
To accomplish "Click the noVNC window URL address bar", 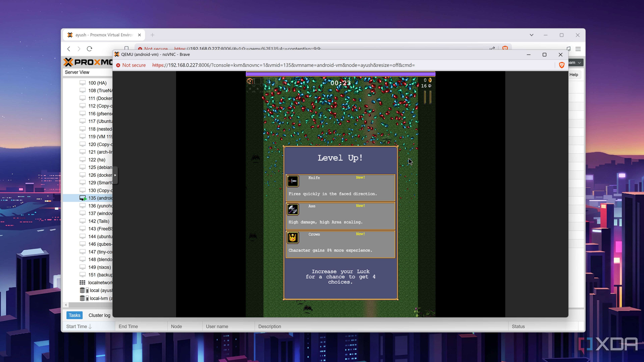I will point(283,65).
